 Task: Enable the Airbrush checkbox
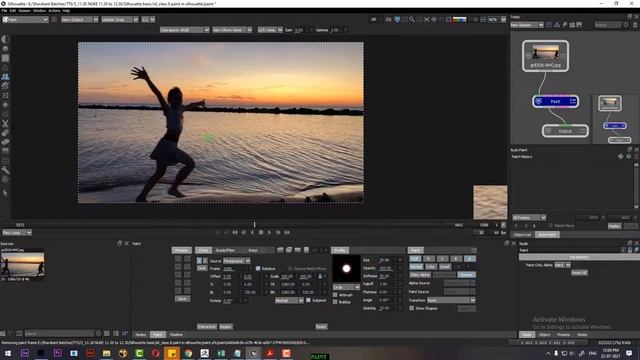tap(335, 295)
